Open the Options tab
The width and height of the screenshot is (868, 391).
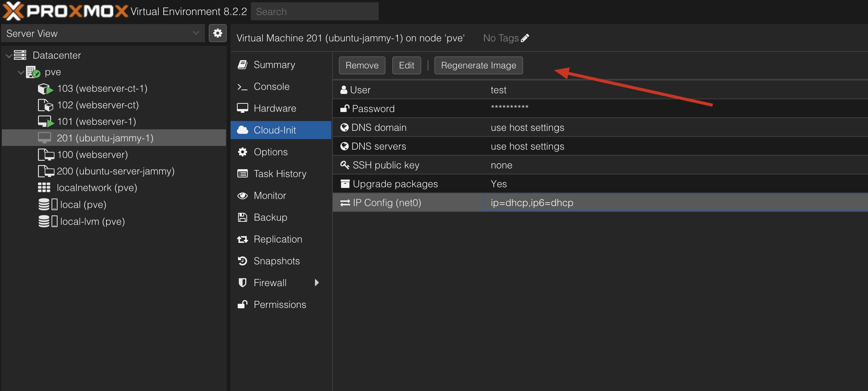pos(281,152)
